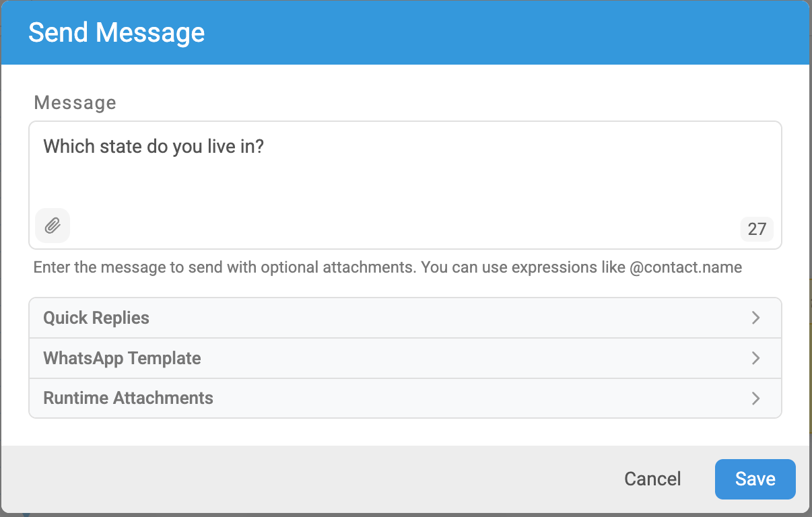Image resolution: width=812 pixels, height=517 pixels.
Task: Expand the Runtime Attachments section
Action: coord(405,399)
